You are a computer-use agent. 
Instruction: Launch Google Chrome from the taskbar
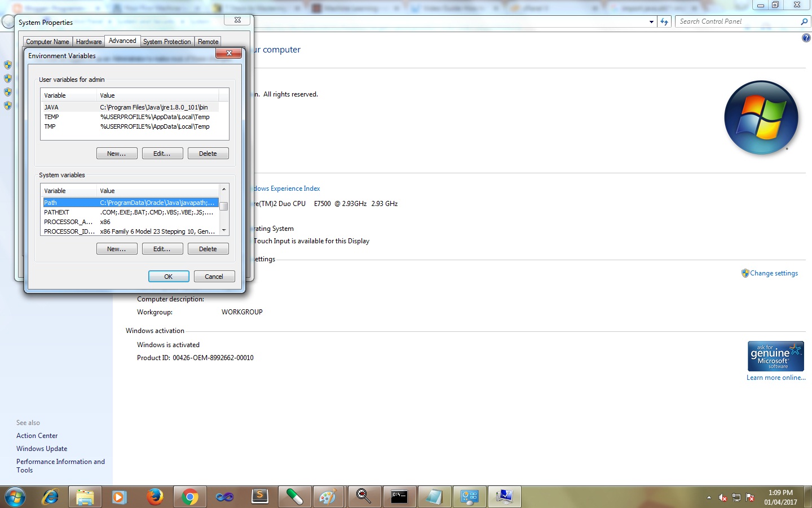189,497
